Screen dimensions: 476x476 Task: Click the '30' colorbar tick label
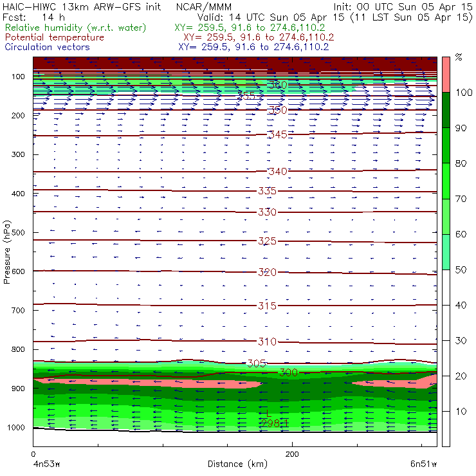click(x=461, y=341)
